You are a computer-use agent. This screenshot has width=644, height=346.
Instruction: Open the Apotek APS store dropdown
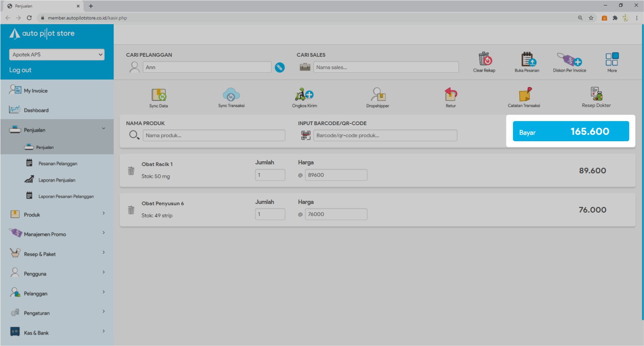[x=57, y=55]
